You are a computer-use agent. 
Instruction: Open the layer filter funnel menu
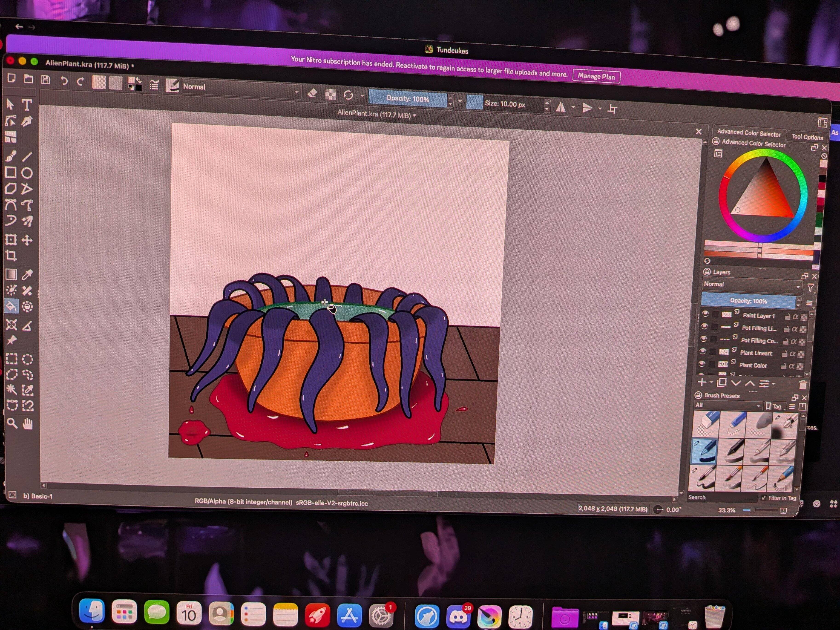pos(810,288)
